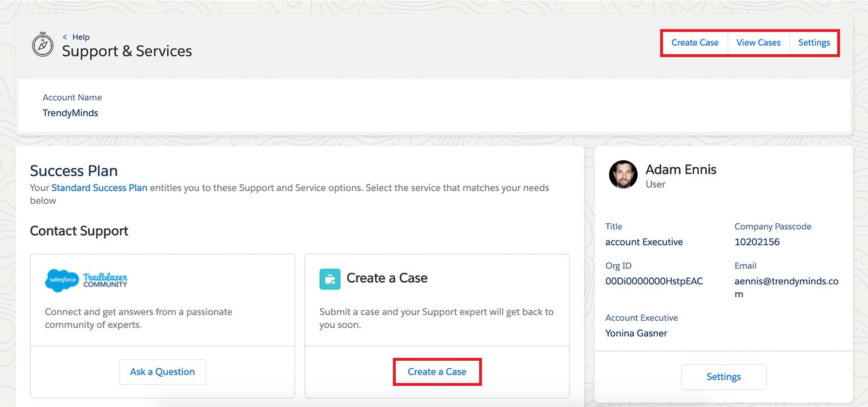
Task: Click the Ask a Question button
Action: click(162, 372)
